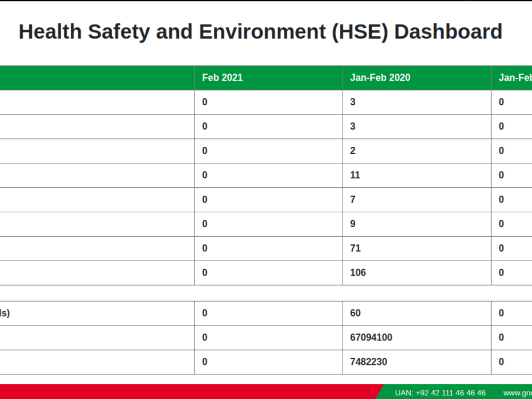Screen dimensions: 532x399
Task: Click the Health Safety and Environment Dashboard title
Action: 260,32
